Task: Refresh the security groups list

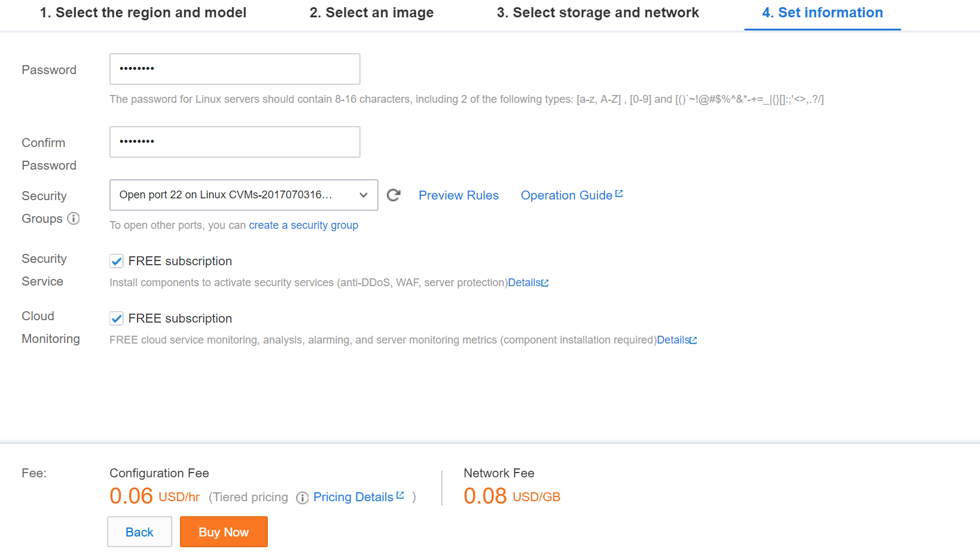Action: tap(393, 195)
